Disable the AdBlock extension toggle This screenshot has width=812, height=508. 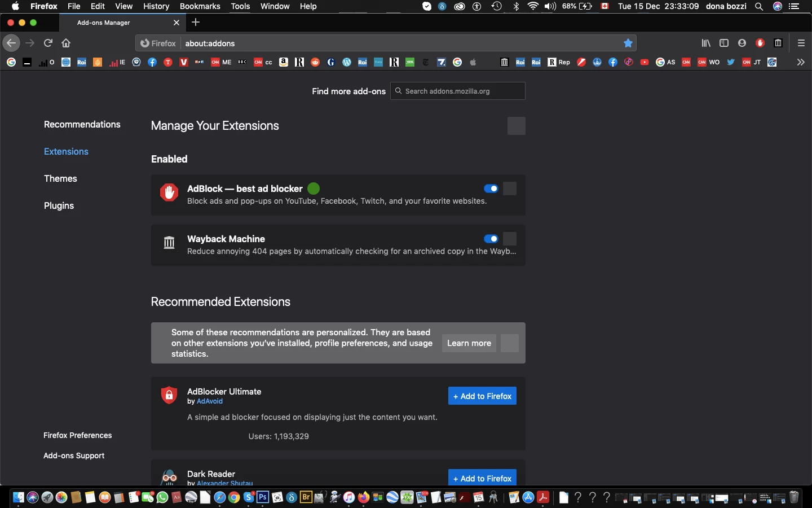[x=491, y=189]
